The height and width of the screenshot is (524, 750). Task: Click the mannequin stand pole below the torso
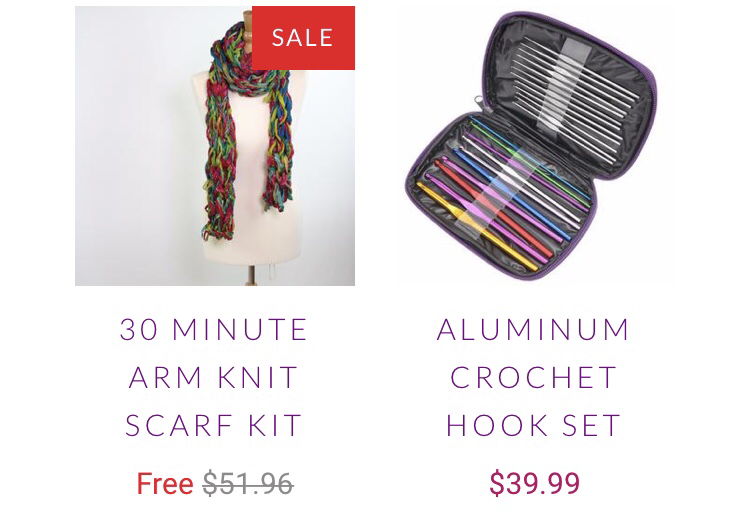(251, 274)
